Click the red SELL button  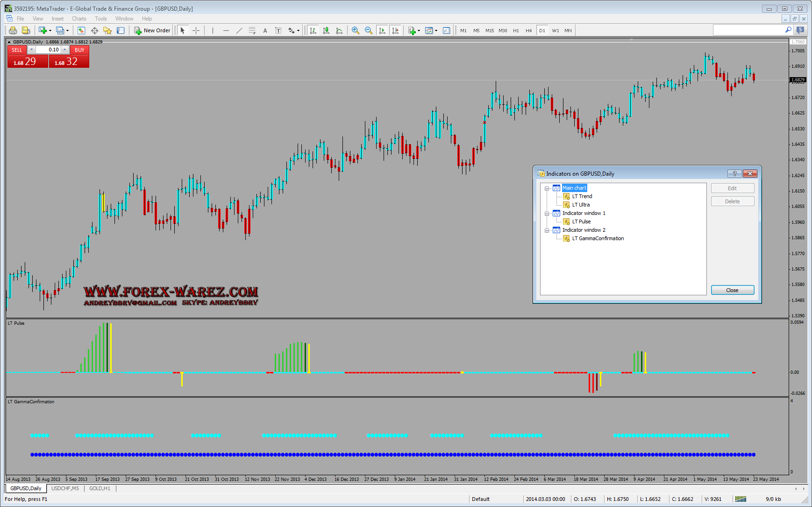pyautogui.click(x=17, y=50)
